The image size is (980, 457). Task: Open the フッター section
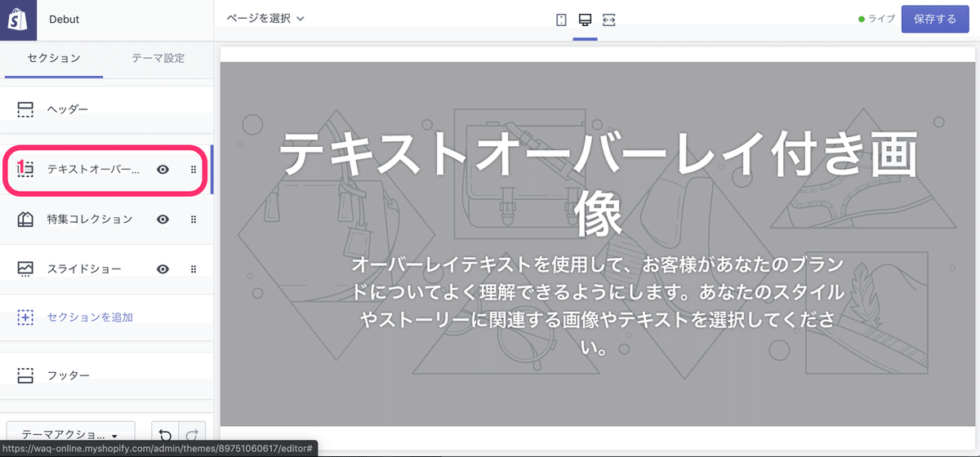[x=106, y=375]
